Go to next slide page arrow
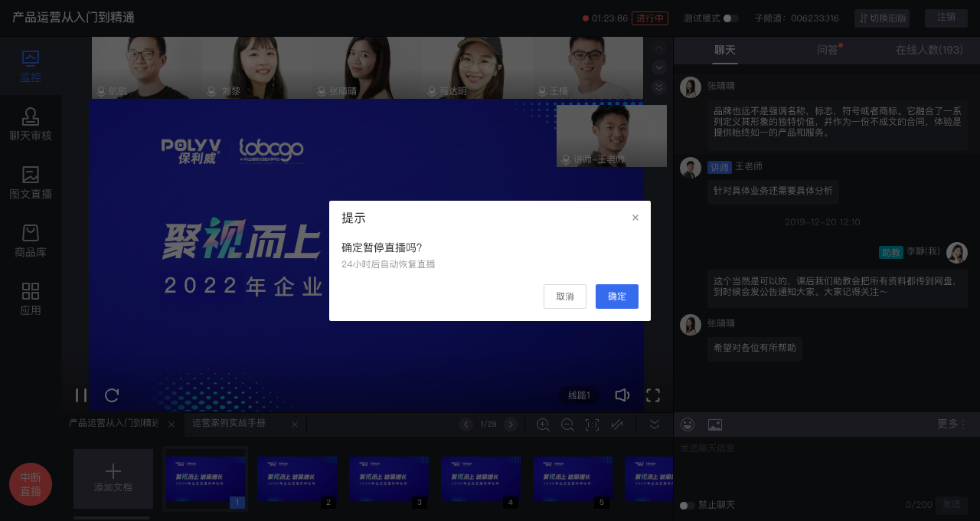980x521 pixels. (x=511, y=424)
